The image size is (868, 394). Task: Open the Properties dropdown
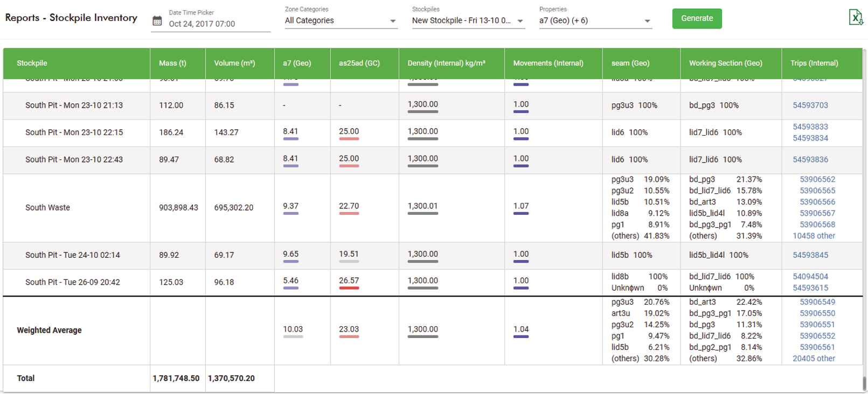595,20
